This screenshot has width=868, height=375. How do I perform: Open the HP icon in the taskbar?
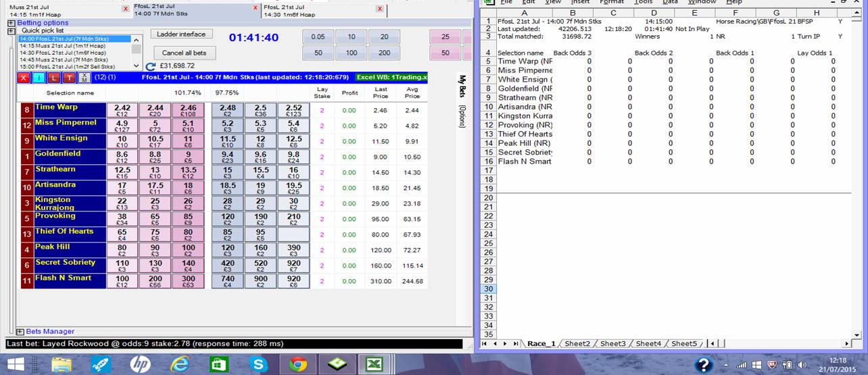[140, 365]
